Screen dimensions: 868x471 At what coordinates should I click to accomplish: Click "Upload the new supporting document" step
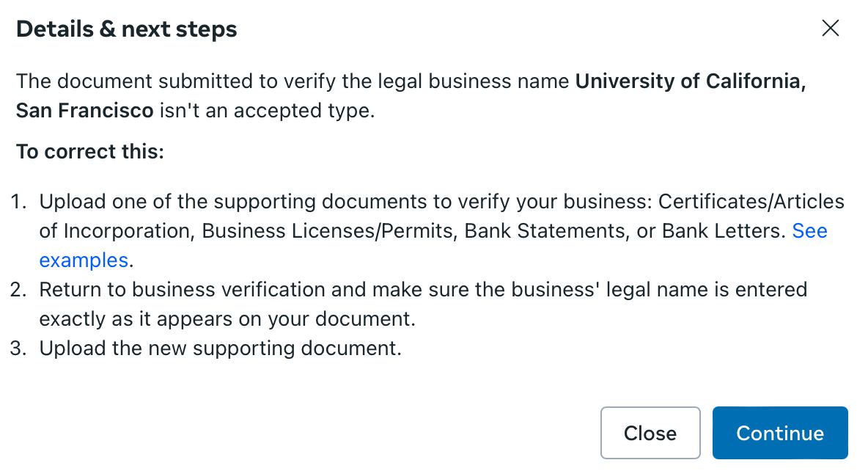pyautogui.click(x=220, y=348)
